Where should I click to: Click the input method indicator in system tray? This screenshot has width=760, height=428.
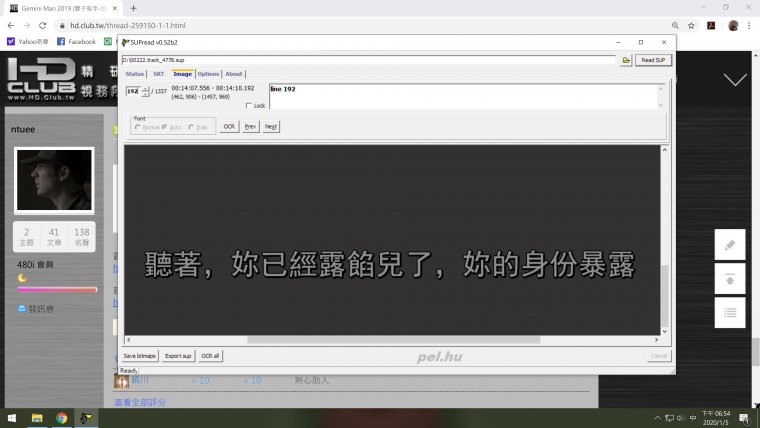(693, 418)
